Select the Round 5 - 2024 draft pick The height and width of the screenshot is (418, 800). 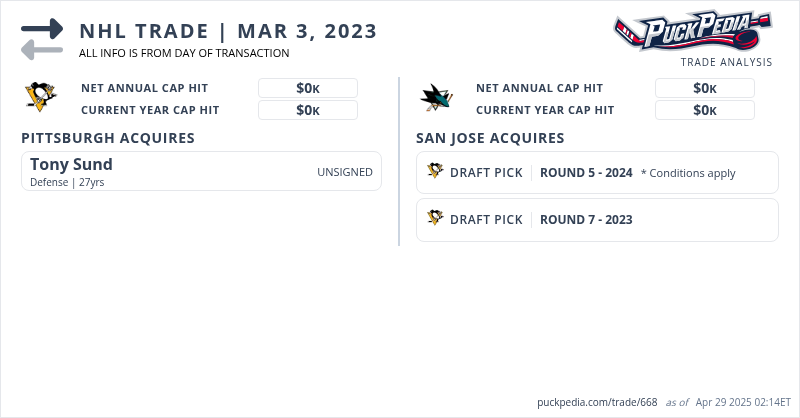pyautogui.click(x=586, y=172)
